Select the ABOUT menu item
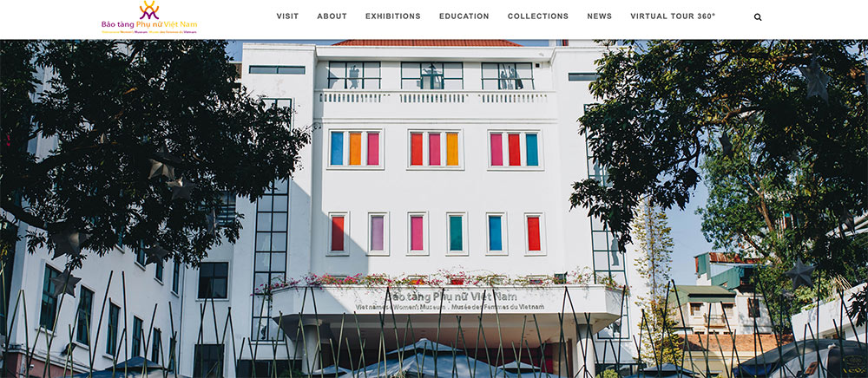Screen dimensions: 868x378 point(332,16)
